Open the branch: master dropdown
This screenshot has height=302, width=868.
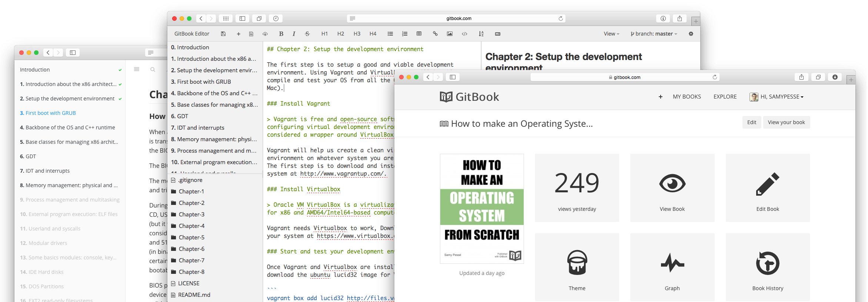pyautogui.click(x=654, y=34)
